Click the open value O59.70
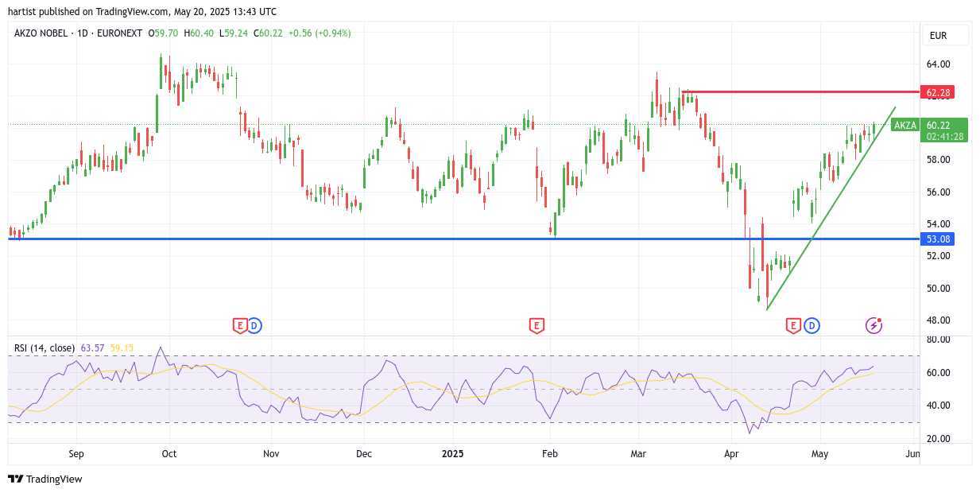This screenshot has width=980, height=493. pos(165,33)
